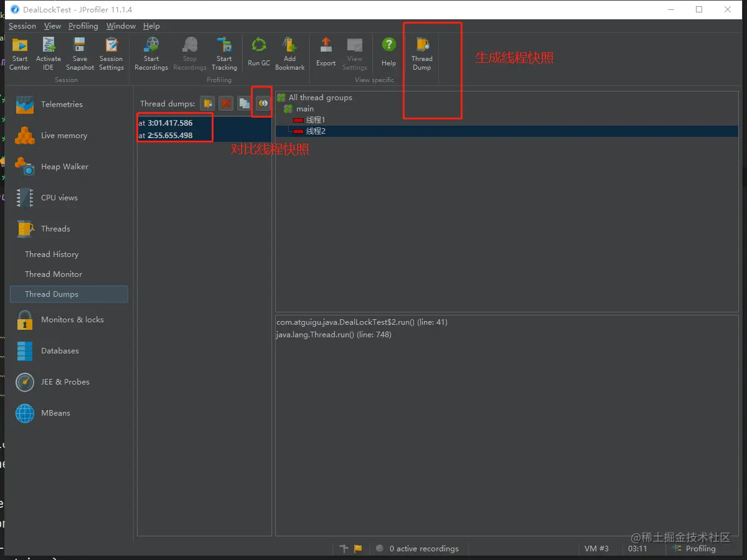Screen dimensions: 747x560
Task: Click the Export toolbar icon
Action: click(x=326, y=52)
